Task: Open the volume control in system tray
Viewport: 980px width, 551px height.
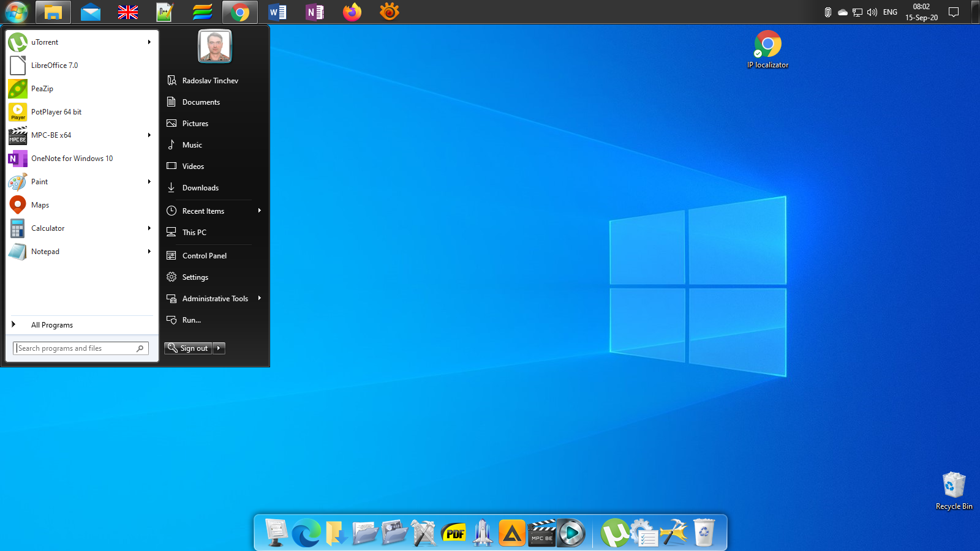Action: point(872,12)
